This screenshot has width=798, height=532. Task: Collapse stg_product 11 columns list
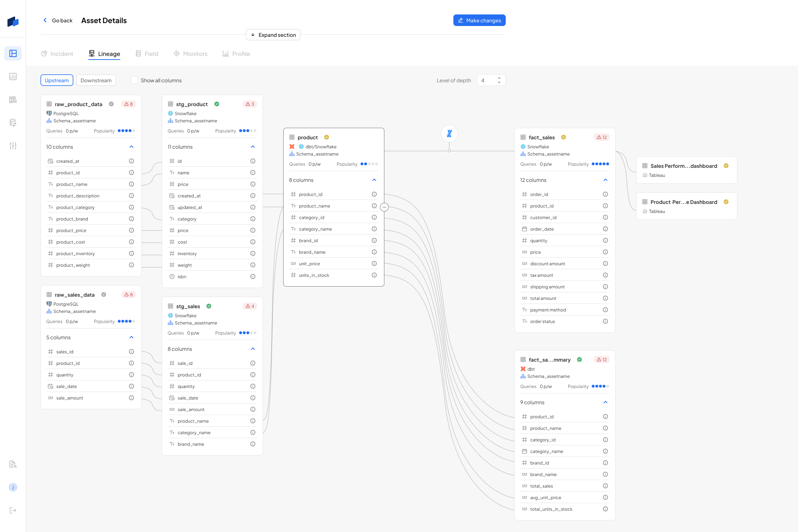(x=253, y=147)
